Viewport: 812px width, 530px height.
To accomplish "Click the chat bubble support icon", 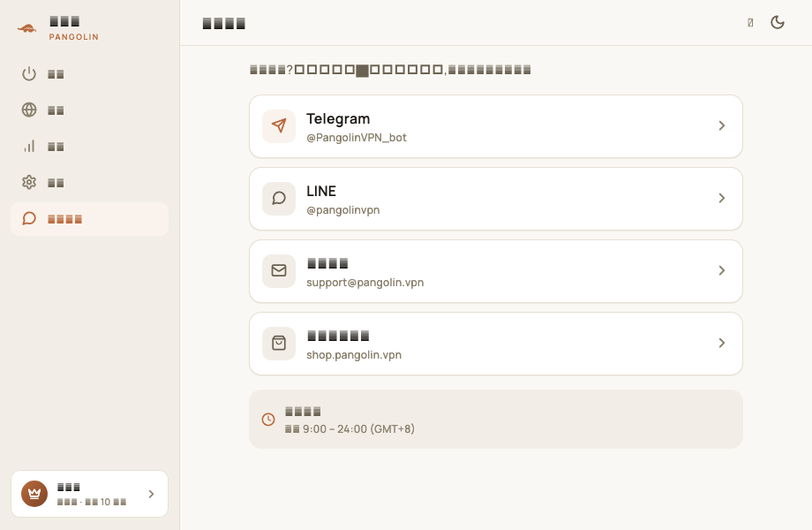I will click(x=29, y=219).
